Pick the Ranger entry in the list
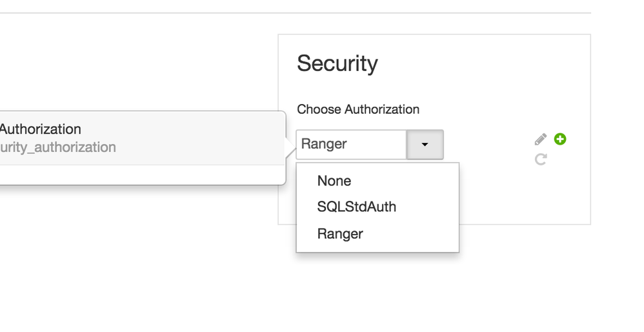Screen dimensions: 644x332 (x=340, y=234)
